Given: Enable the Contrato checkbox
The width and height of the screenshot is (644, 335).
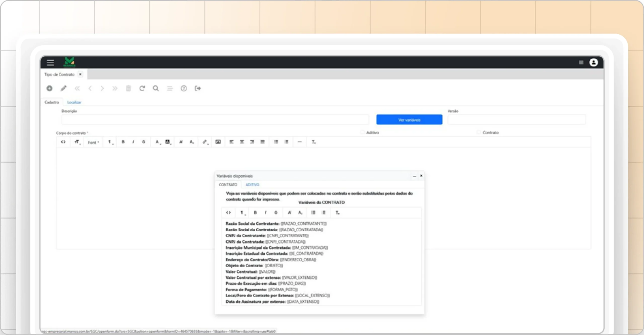Looking at the screenshot, I should click(479, 132).
